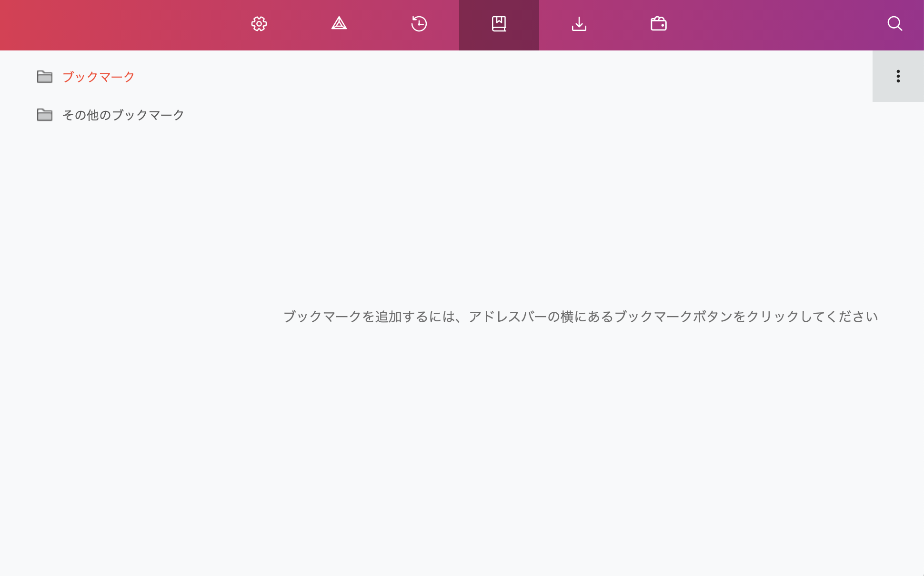The width and height of the screenshot is (924, 576).
Task: Open the Downloads arrow tab
Action: click(579, 24)
